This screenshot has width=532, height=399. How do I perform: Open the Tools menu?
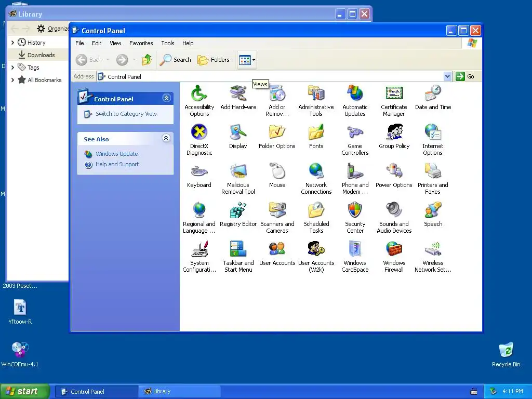point(168,43)
